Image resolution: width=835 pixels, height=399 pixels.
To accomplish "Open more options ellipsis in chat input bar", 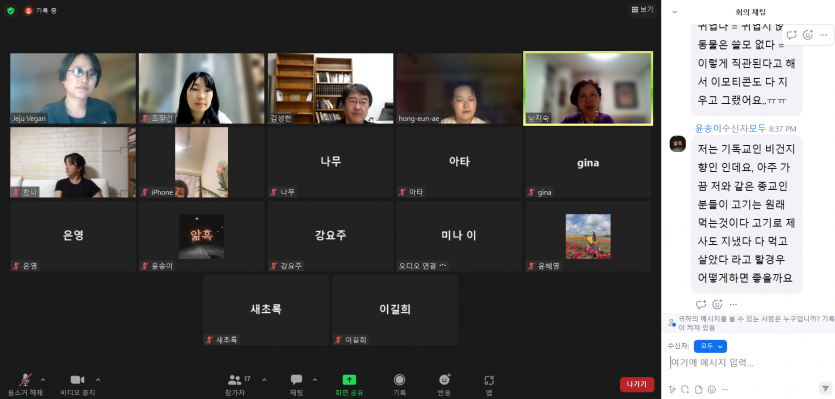I will pyautogui.click(x=724, y=389).
